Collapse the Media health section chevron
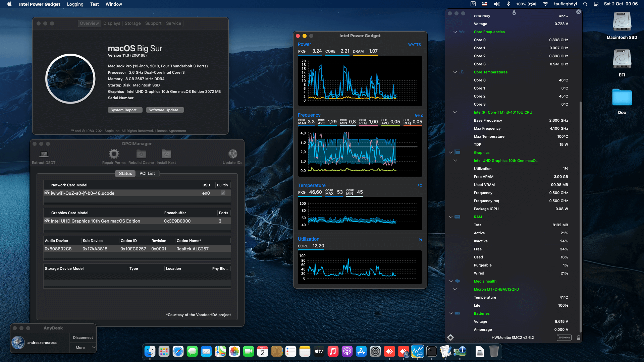 (x=451, y=281)
